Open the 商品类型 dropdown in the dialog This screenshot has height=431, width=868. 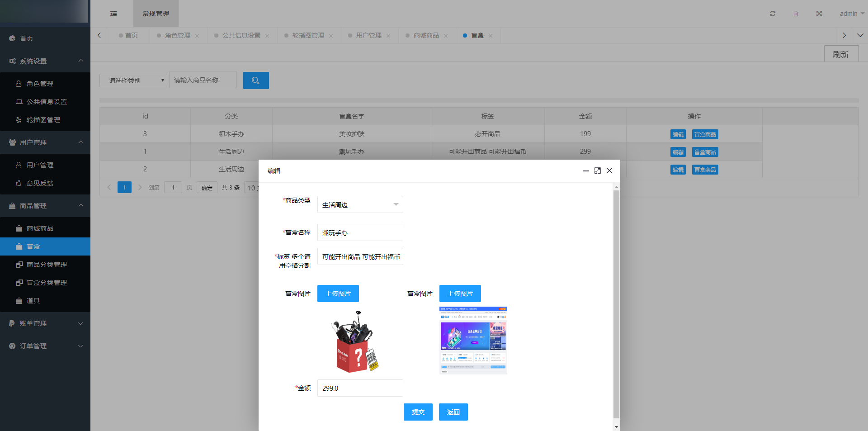[x=360, y=204]
